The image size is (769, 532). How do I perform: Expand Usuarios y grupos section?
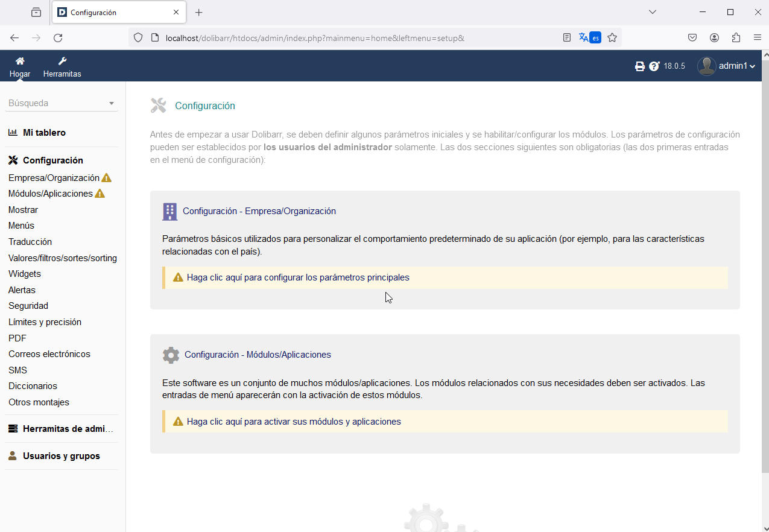[x=61, y=456]
